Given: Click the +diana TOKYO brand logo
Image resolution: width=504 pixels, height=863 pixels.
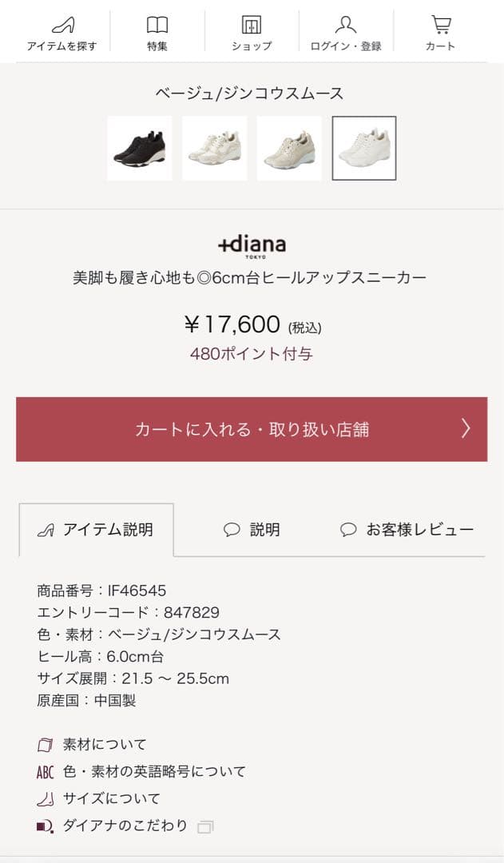Looking at the screenshot, I should 252,245.
